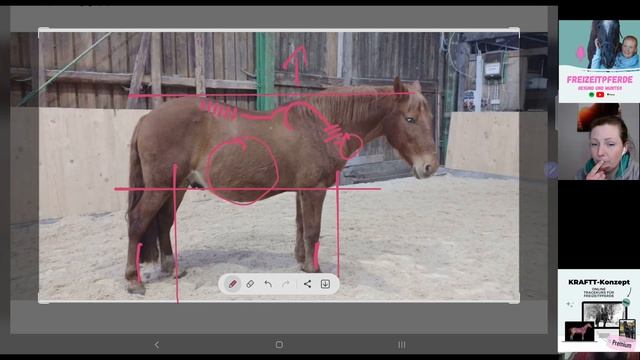Tap the Android home navigation button
Screen dimensions: 640x360
coord(279,345)
